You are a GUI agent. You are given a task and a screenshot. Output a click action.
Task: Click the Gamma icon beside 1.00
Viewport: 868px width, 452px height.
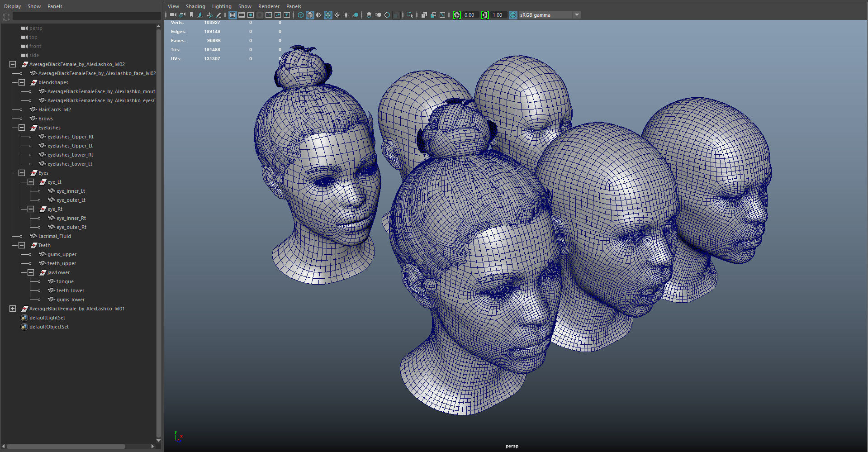point(485,15)
